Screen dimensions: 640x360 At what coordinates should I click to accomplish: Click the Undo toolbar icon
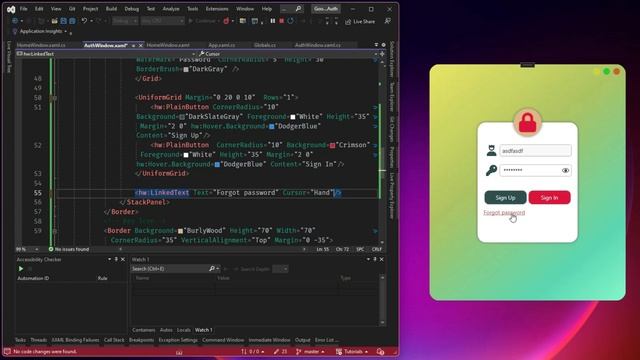click(84, 21)
